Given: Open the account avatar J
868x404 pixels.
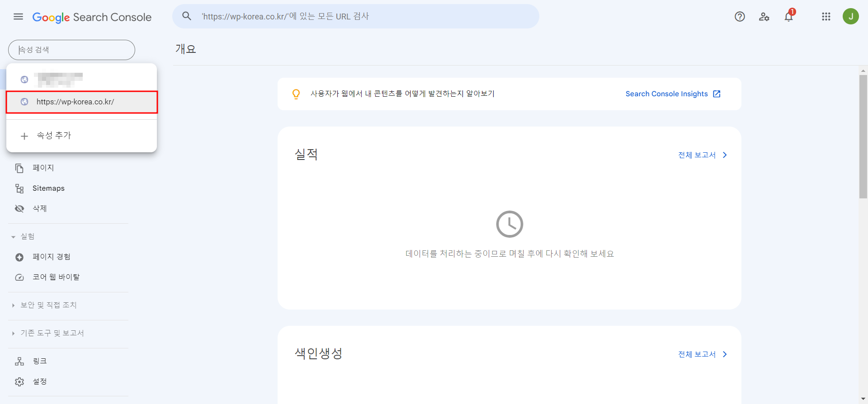Looking at the screenshot, I should coord(850,16).
